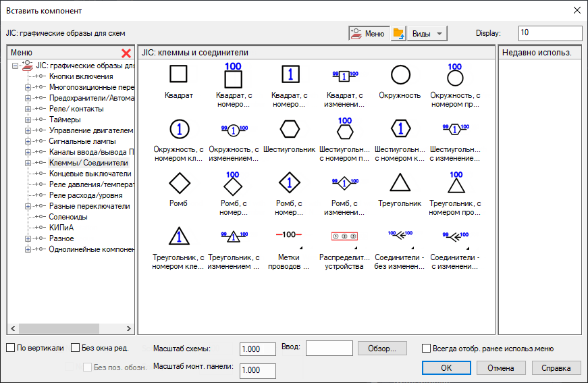The width and height of the screenshot is (588, 383).
Task: Select the plain Ромб terminal symbol
Action: click(x=180, y=184)
